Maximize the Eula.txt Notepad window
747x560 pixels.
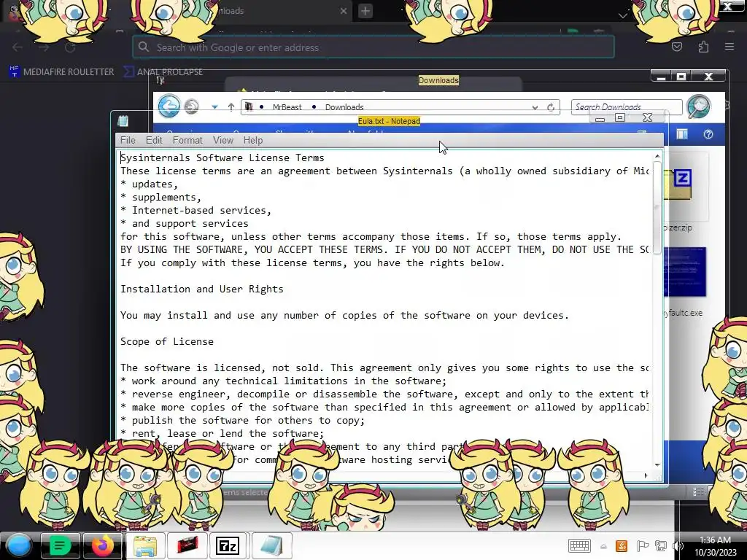pos(620,117)
